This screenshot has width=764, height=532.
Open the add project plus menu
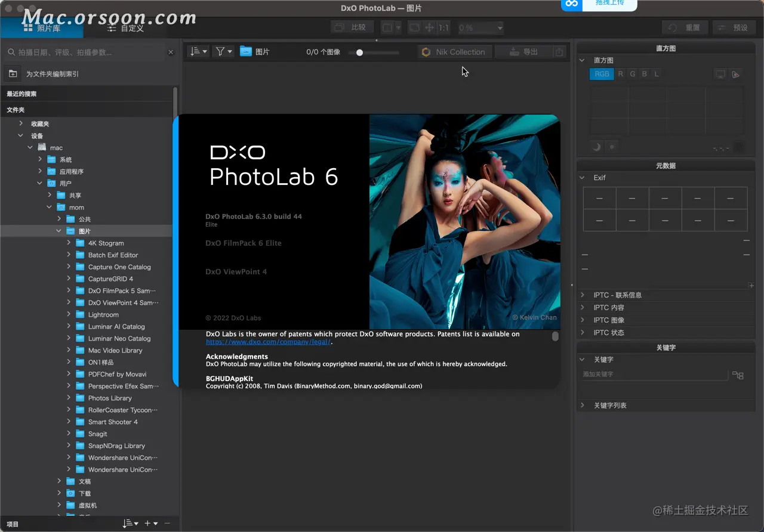151,524
